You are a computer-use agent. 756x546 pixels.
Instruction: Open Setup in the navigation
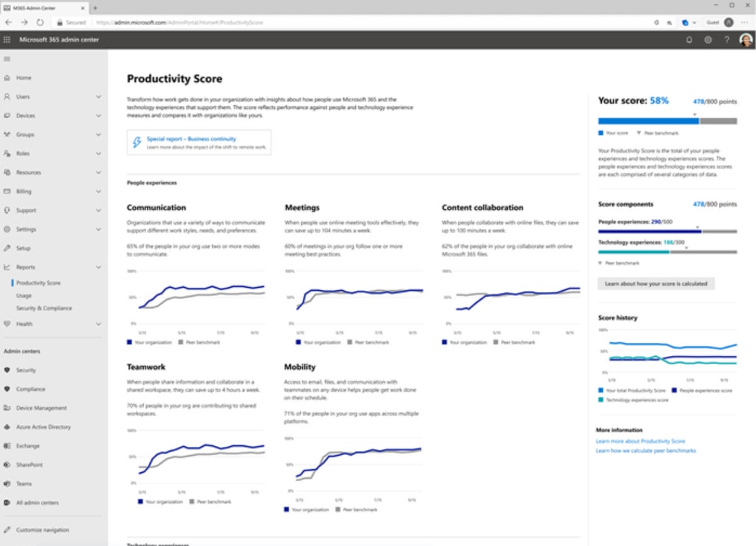click(23, 248)
